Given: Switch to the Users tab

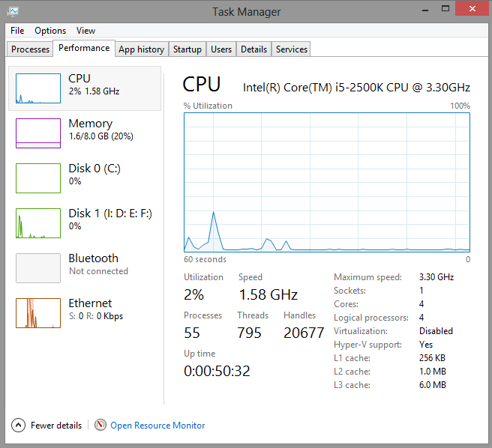Looking at the screenshot, I should [221, 49].
